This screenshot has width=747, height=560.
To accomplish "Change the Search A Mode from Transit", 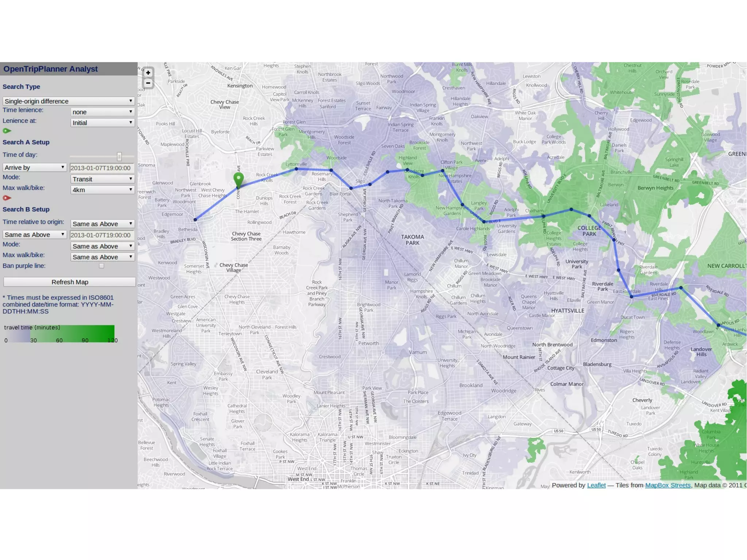I will tap(102, 179).
